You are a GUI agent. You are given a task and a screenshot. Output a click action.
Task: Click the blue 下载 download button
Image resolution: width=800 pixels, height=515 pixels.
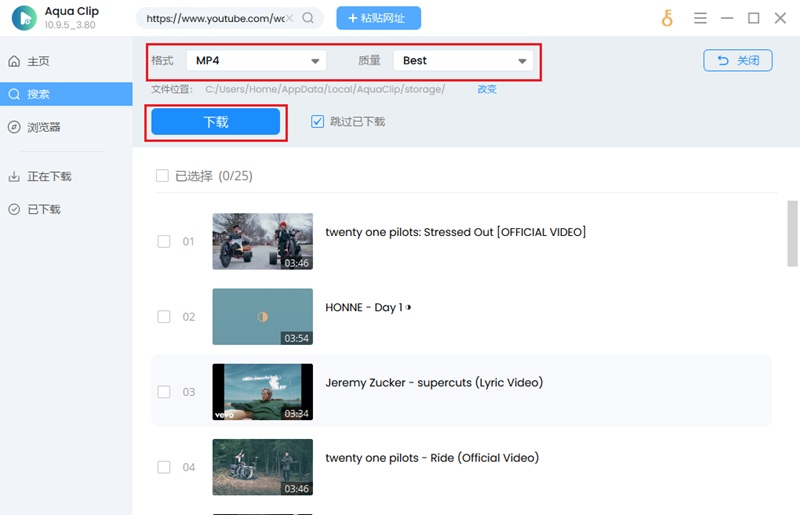click(x=216, y=121)
